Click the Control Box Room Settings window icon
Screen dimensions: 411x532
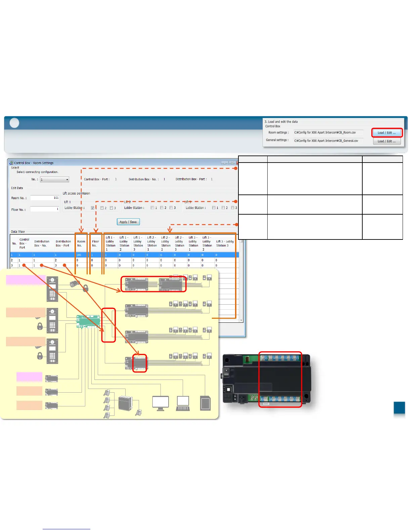tap(11, 163)
